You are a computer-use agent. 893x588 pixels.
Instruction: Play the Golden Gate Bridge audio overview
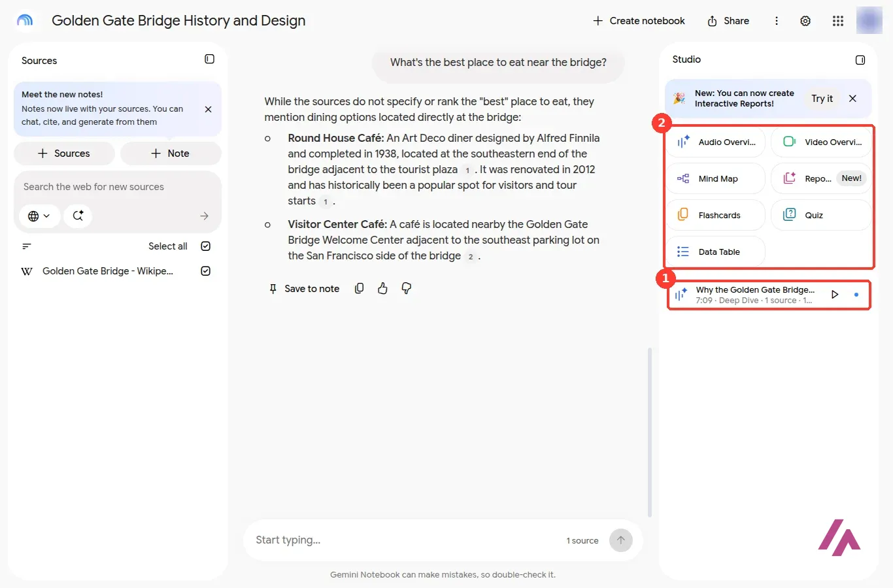pyautogui.click(x=835, y=295)
